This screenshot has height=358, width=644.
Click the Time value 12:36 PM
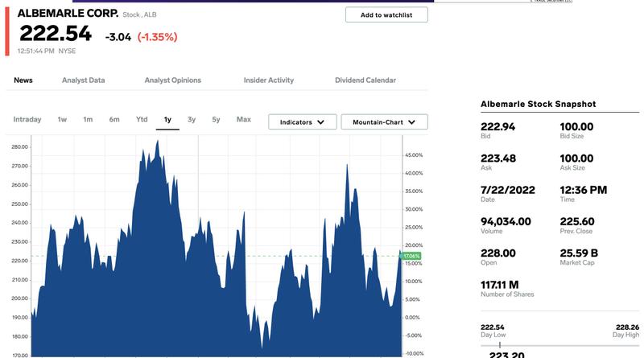[583, 190]
